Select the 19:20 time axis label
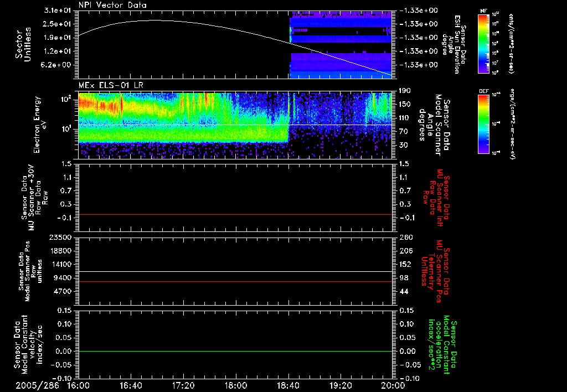Screen dimensions: 567x392 341,385
